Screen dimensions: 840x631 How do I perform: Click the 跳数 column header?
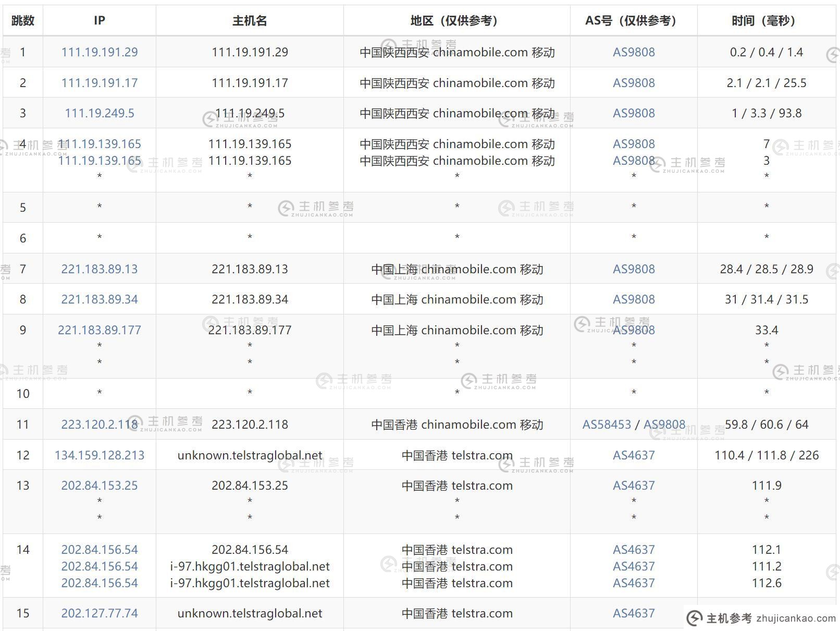point(23,21)
